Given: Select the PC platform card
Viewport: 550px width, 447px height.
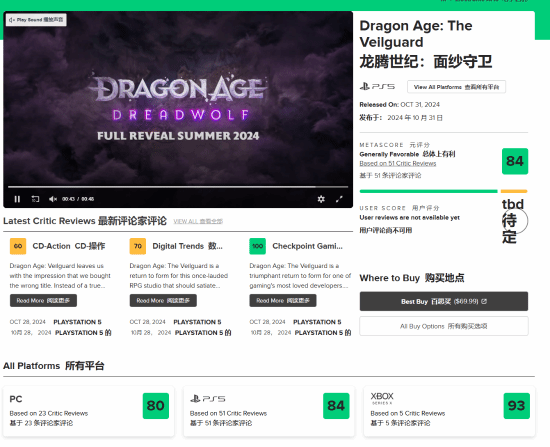Looking at the screenshot, I should (88, 411).
